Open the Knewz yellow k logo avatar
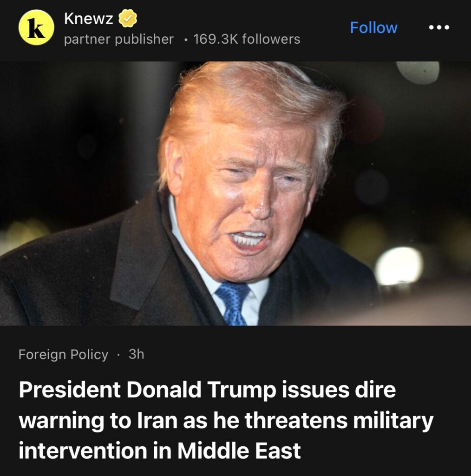This screenshot has height=476, width=471. pos(36,27)
